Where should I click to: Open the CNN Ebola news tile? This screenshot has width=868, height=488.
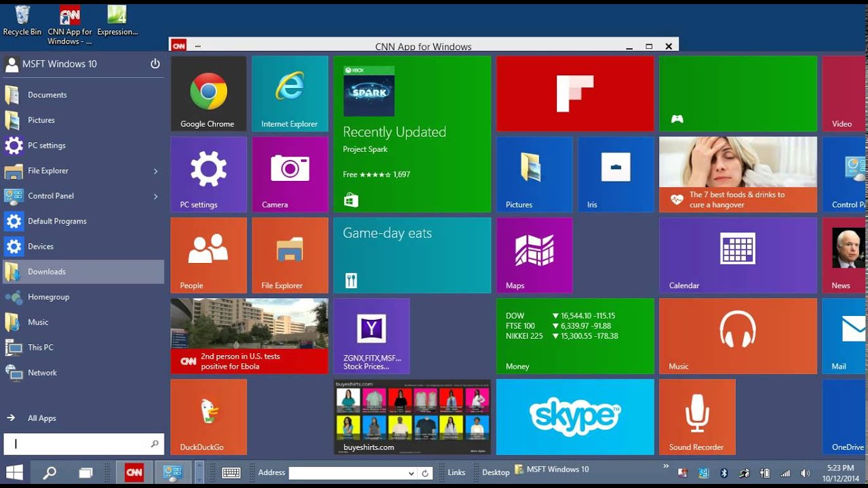click(249, 335)
